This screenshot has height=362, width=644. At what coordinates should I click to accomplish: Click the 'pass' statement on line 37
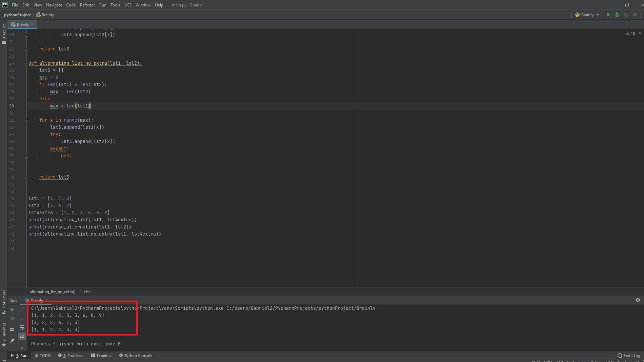point(66,156)
